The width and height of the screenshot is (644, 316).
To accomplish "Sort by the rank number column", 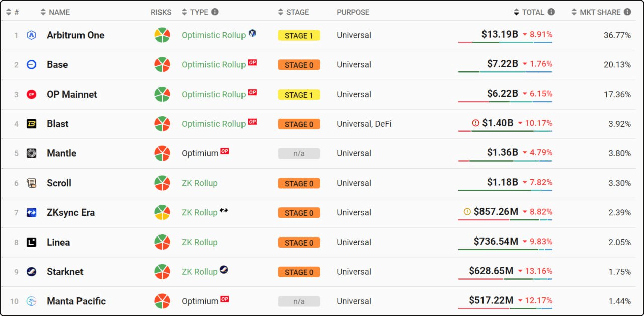I will [x=12, y=12].
